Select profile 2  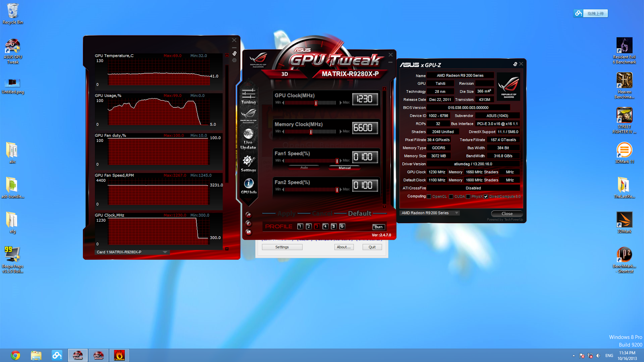click(x=308, y=226)
